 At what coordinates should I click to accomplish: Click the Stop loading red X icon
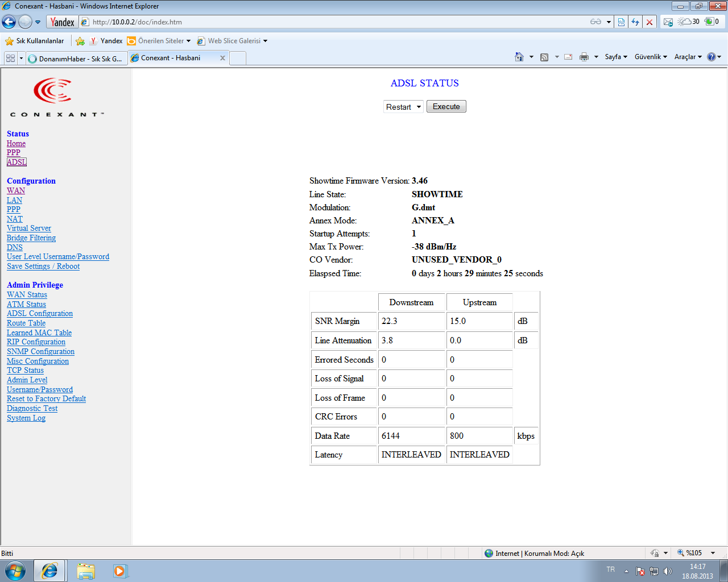click(x=650, y=22)
